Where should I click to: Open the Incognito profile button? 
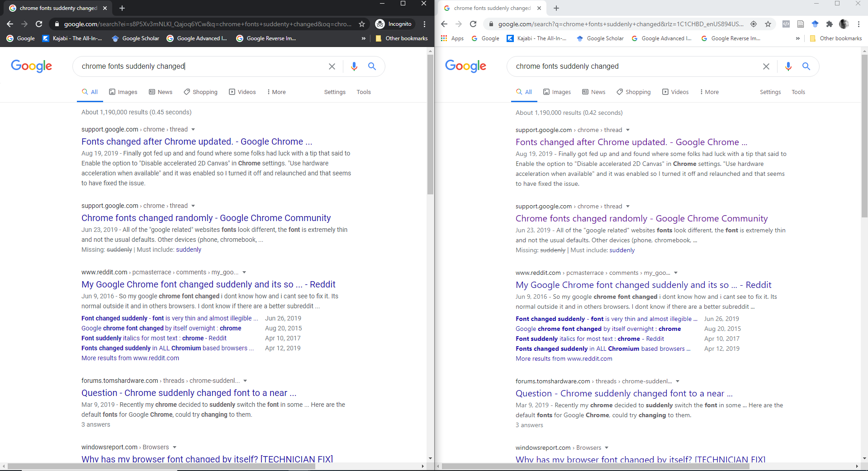tap(394, 24)
